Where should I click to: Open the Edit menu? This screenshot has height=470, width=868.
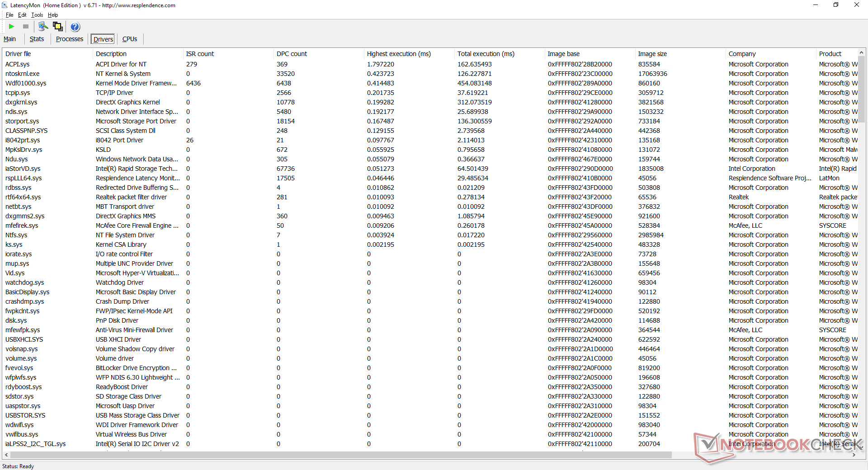[x=22, y=15]
